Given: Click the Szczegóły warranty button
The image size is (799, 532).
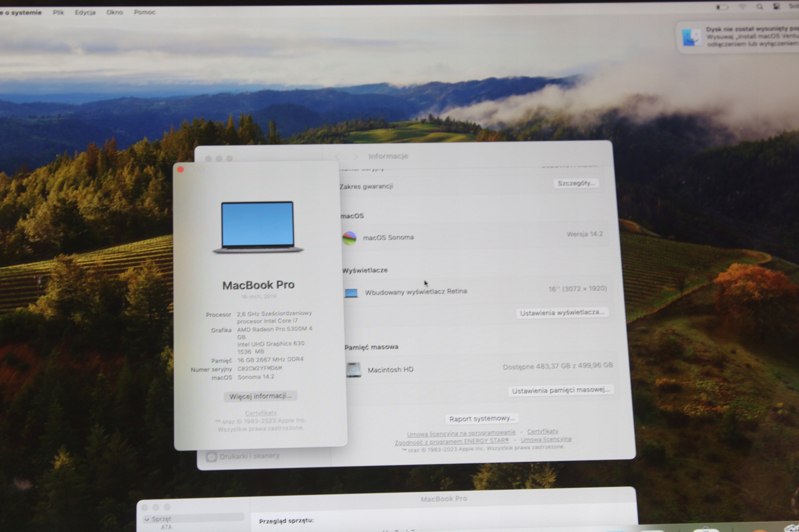Looking at the screenshot, I should pos(576,184).
